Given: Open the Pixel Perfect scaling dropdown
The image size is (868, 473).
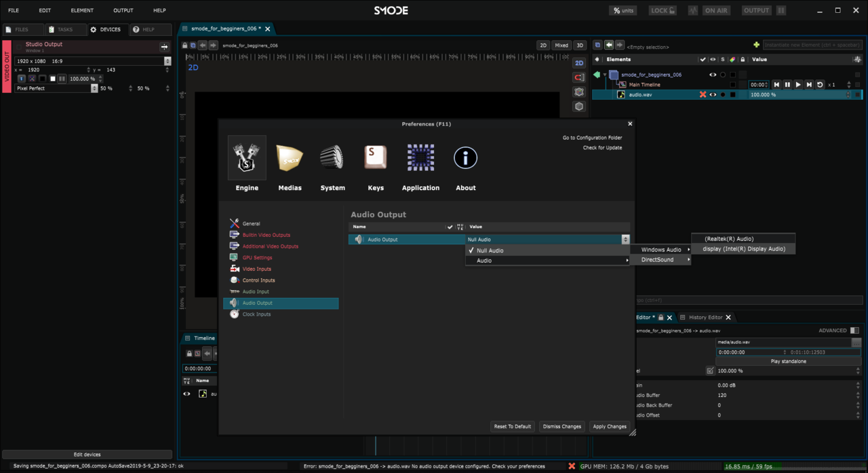Looking at the screenshot, I should [x=56, y=88].
